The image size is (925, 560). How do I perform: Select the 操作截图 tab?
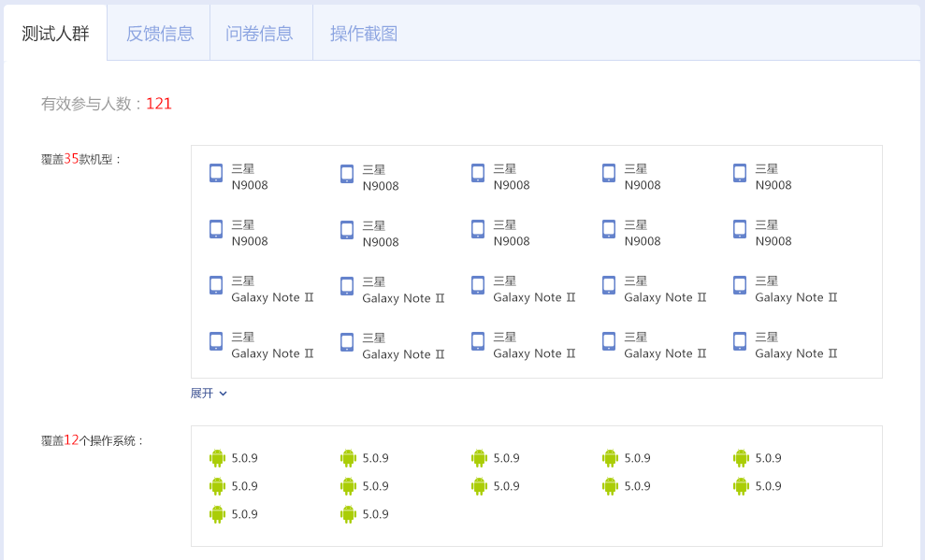pos(364,34)
